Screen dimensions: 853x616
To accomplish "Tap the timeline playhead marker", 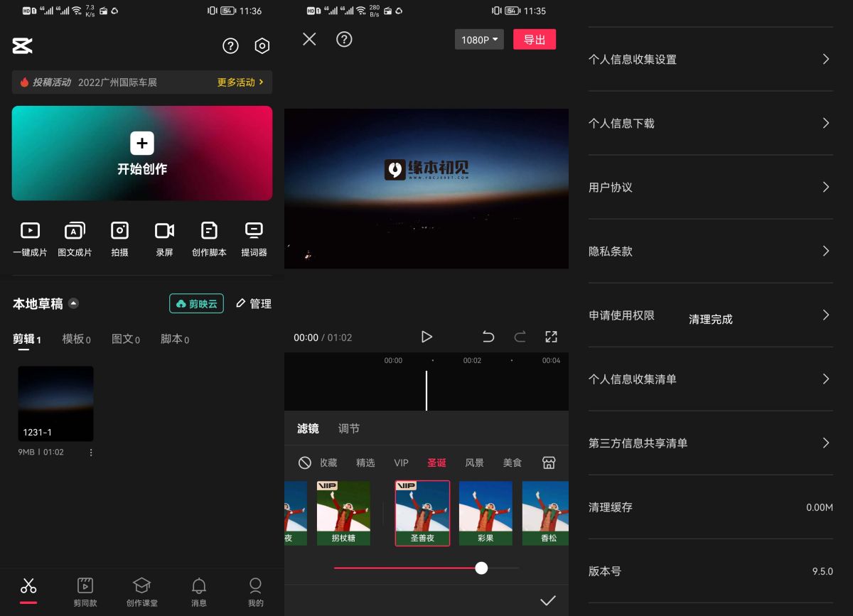I will 426,390.
